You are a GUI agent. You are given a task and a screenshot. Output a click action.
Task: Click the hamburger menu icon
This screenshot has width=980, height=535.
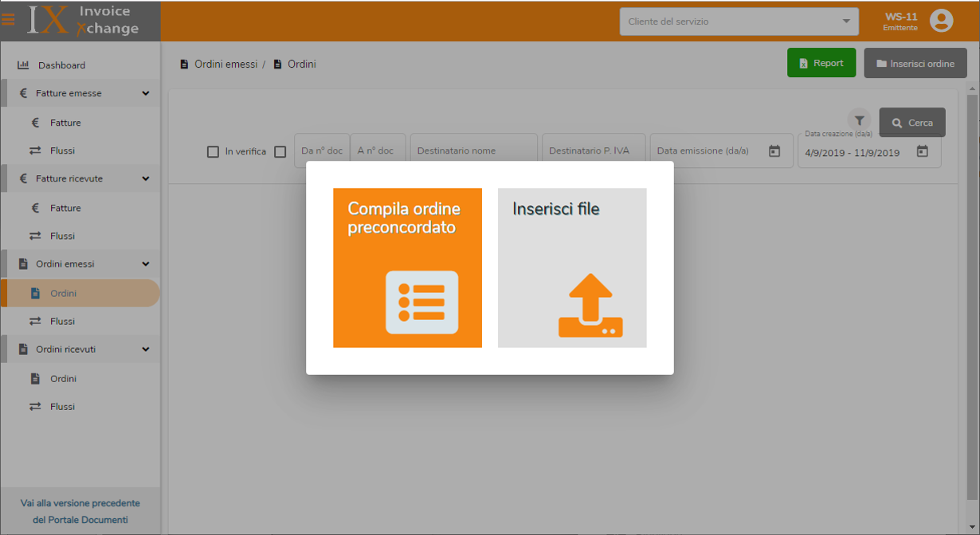click(8, 21)
